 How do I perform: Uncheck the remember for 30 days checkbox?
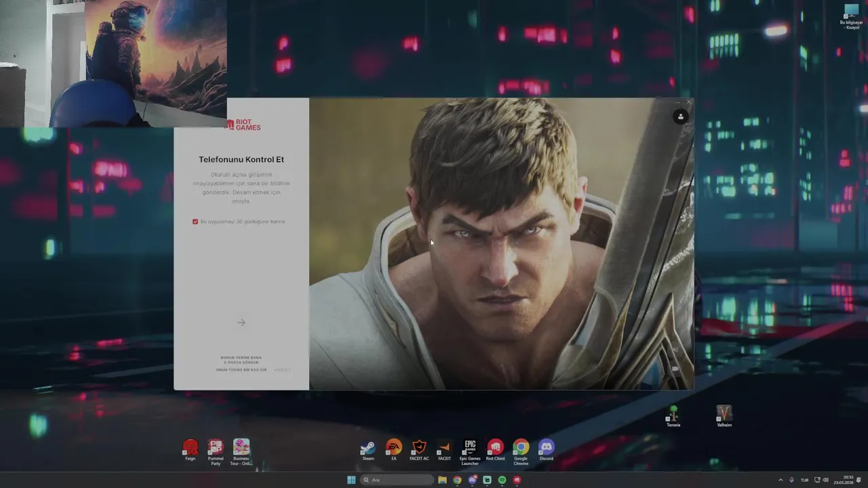pyautogui.click(x=195, y=222)
